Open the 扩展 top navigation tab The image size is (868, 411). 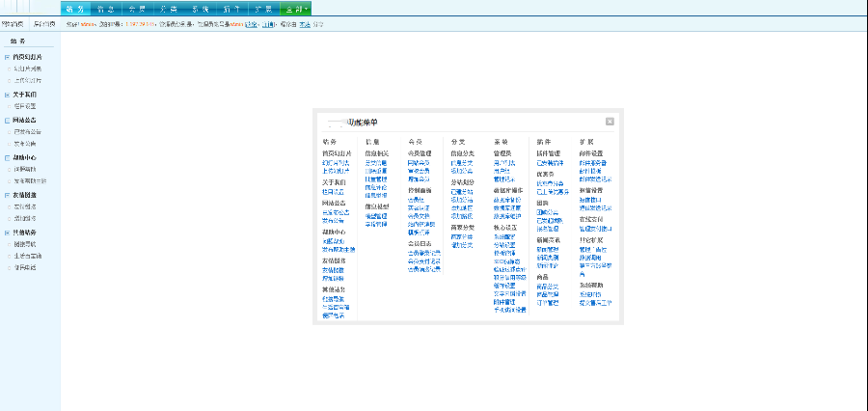click(263, 9)
